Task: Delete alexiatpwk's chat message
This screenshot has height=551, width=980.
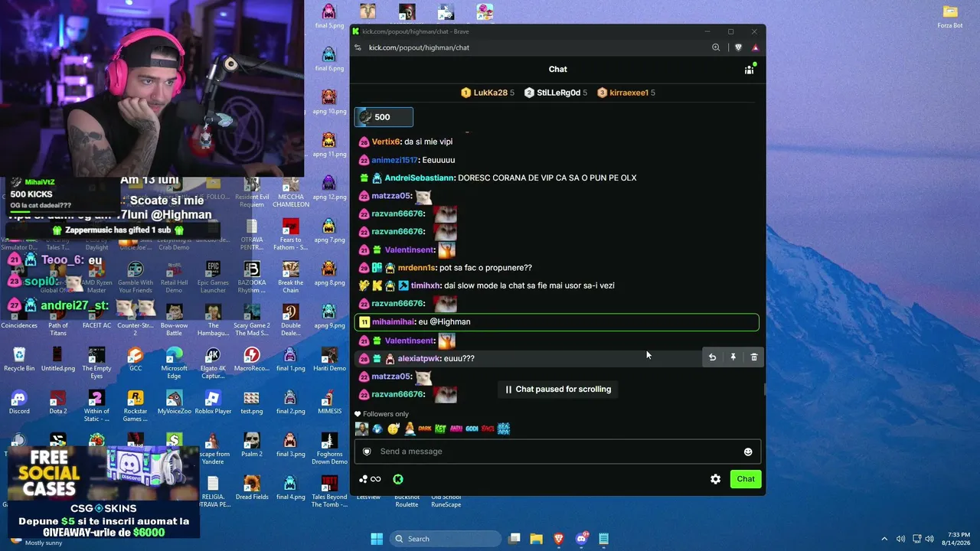Action: (x=754, y=357)
